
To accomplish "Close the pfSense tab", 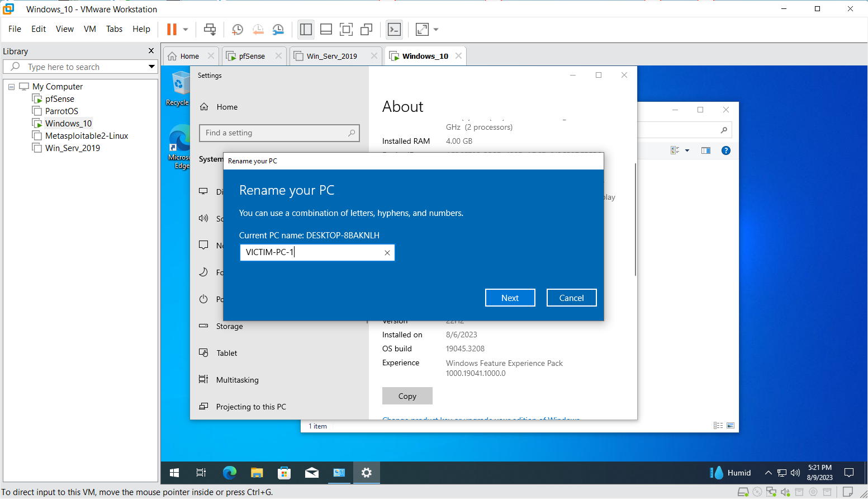I will tap(278, 56).
